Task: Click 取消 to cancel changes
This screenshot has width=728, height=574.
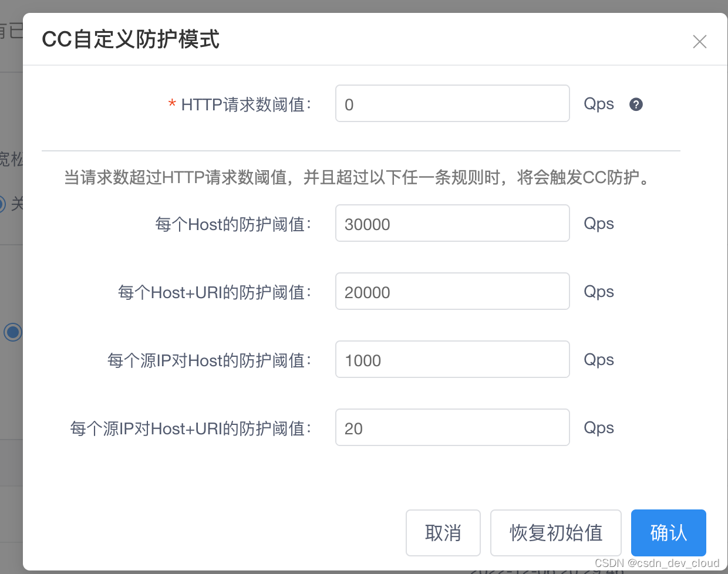Action: [x=443, y=533]
